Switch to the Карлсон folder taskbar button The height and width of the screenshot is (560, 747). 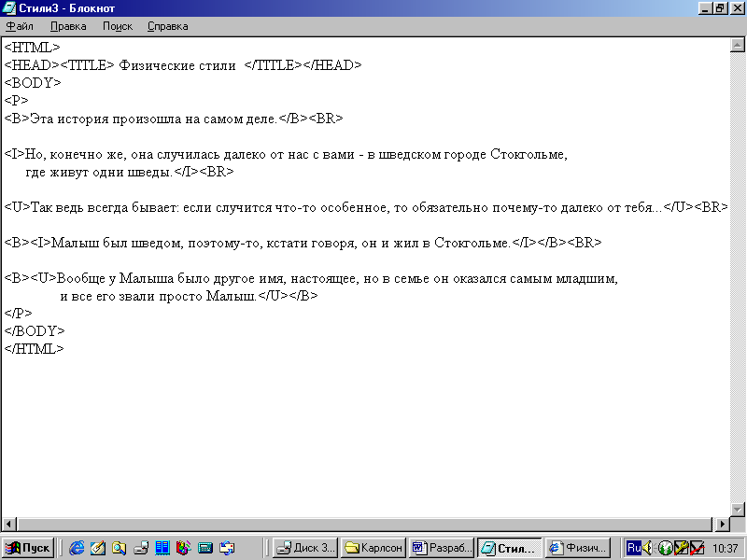[x=373, y=548]
